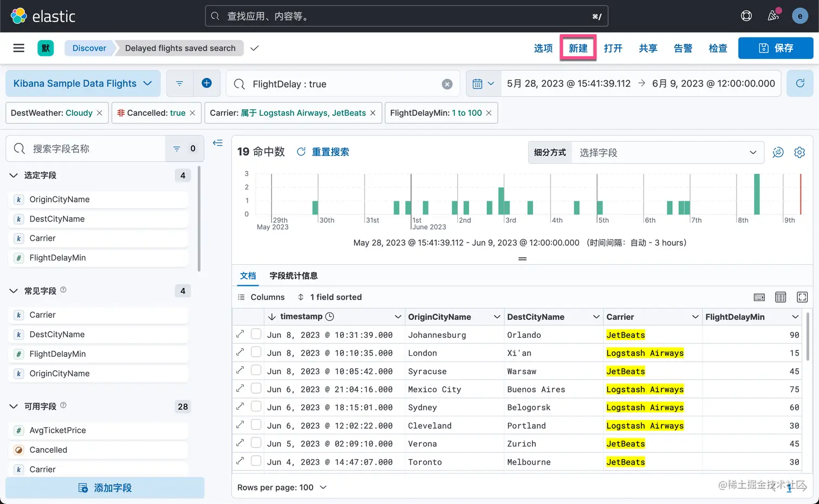Remove the Carrier filter pill
Screen dimensions: 819x504
373,113
